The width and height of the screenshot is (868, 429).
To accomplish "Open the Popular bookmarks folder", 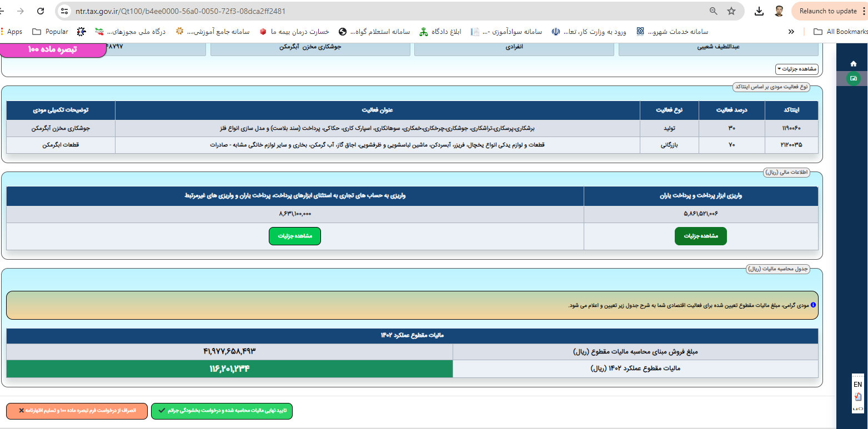I will [51, 32].
